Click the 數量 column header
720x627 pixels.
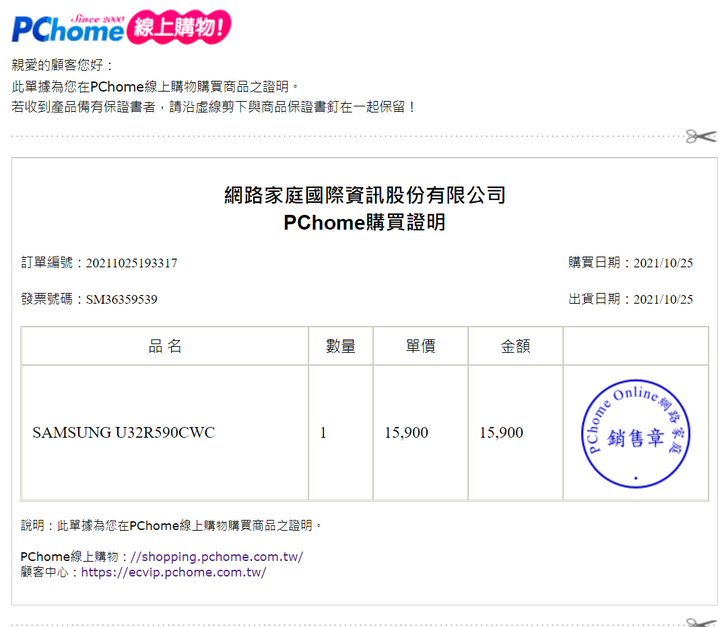(x=341, y=346)
